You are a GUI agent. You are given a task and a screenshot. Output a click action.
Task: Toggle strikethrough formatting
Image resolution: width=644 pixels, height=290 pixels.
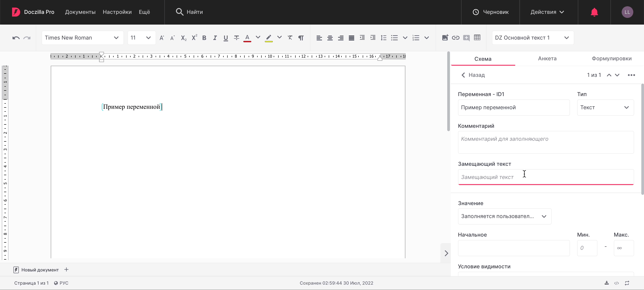(x=237, y=38)
